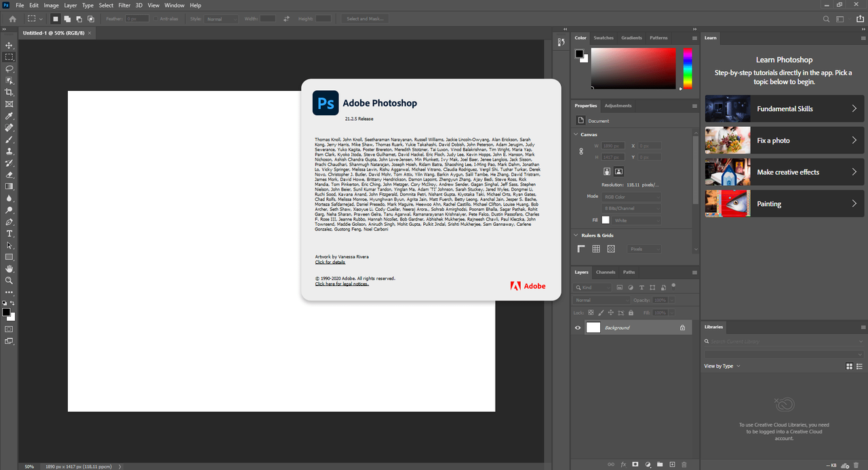Screen dimensions: 868x470
Task: Click the Fill white color swatch in Properties
Action: [606, 220]
